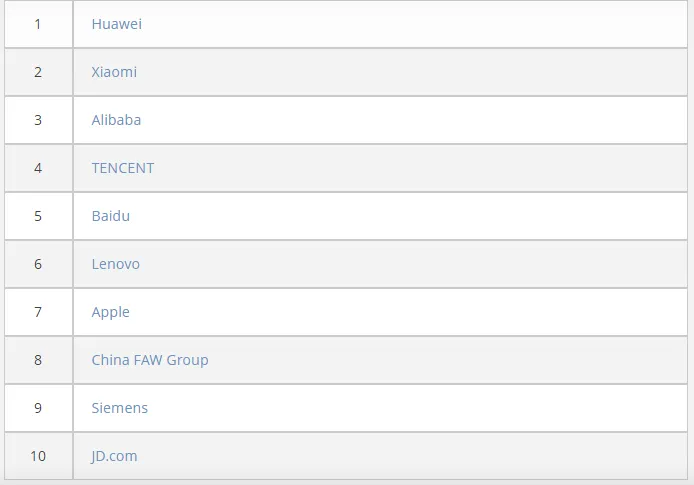Select rank cell number 2

point(39,72)
